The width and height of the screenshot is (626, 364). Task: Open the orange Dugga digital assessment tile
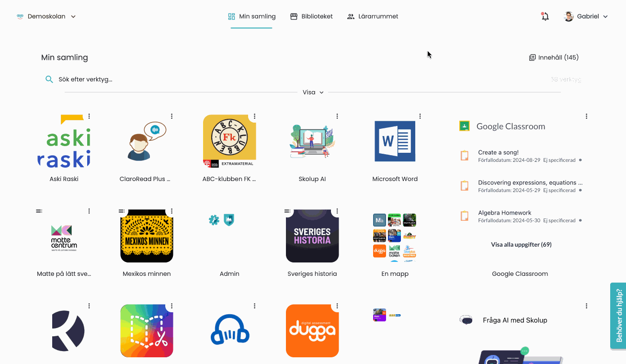(x=312, y=330)
